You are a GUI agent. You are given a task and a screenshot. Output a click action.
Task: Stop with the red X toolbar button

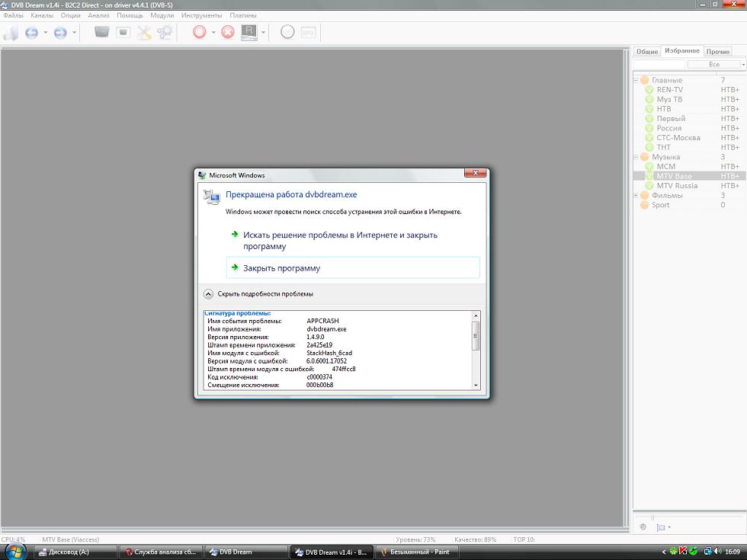tap(228, 32)
